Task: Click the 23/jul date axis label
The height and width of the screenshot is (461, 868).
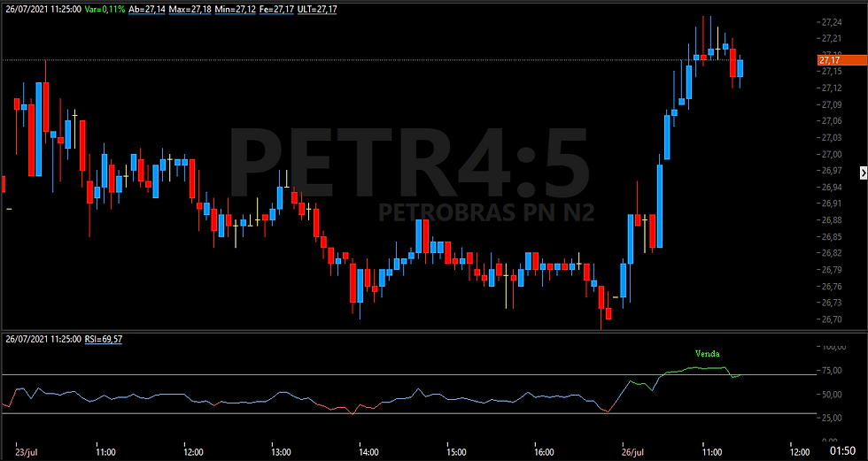Action: (x=25, y=451)
